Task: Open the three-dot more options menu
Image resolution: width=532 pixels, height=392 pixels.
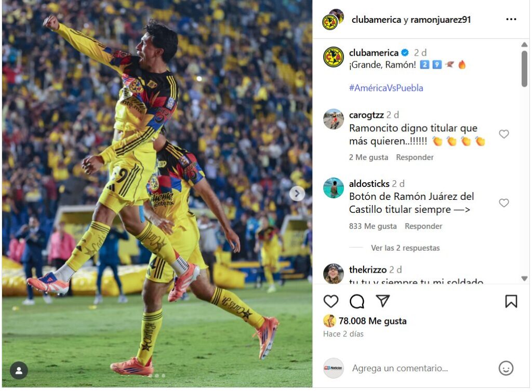Action: tap(511, 19)
